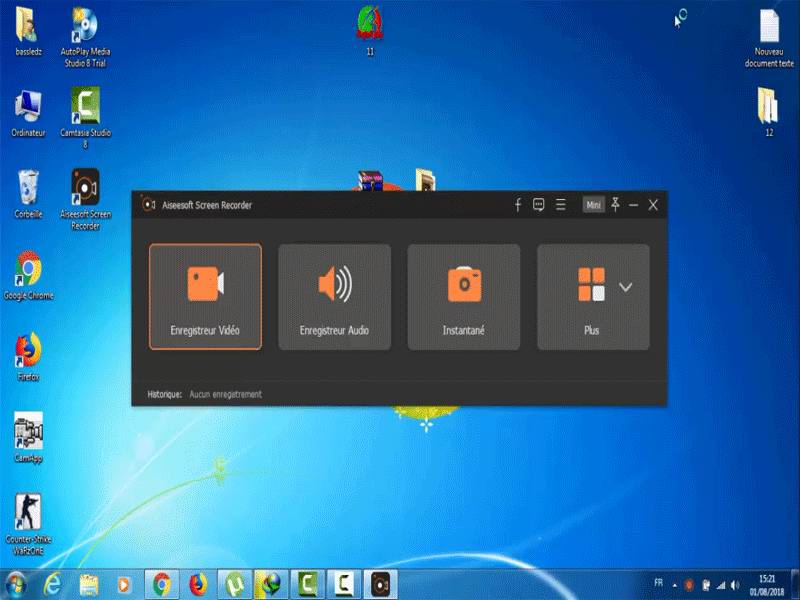Screen dimensions: 800x600
Task: Select Aiseesoft Screen Recorder desktop shortcut
Action: 85,199
